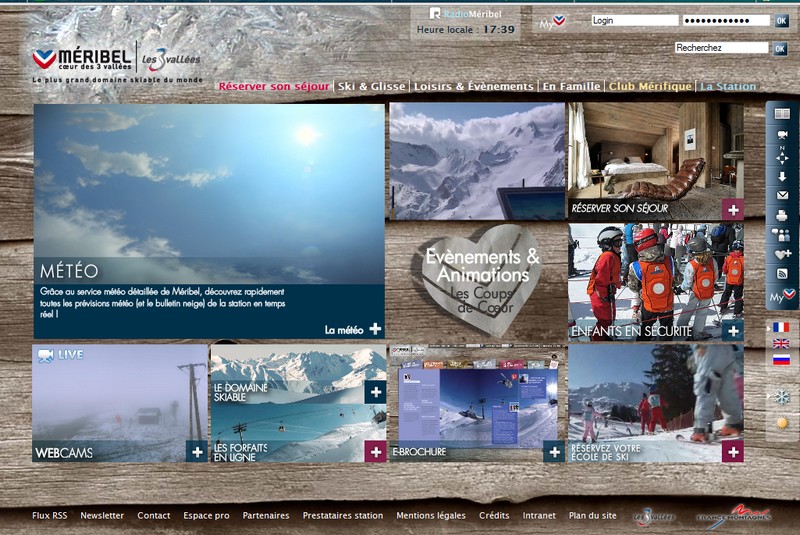This screenshot has height=535, width=800.
Task: Click the download arrow icon in sidebar
Action: pos(782,176)
